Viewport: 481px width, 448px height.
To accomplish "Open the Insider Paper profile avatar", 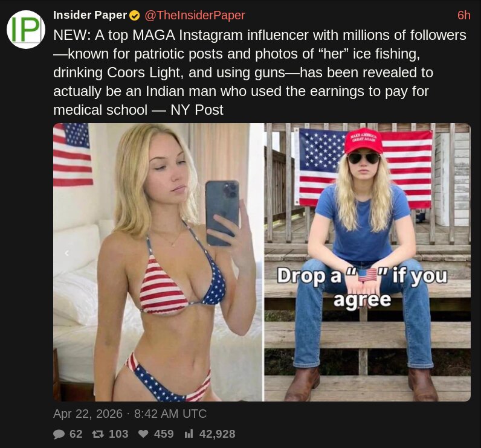I will click(26, 30).
